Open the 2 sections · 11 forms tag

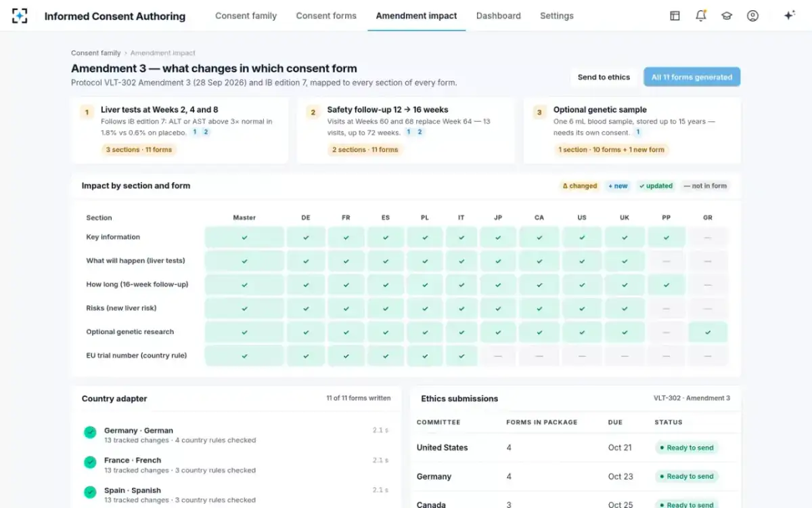pos(365,150)
